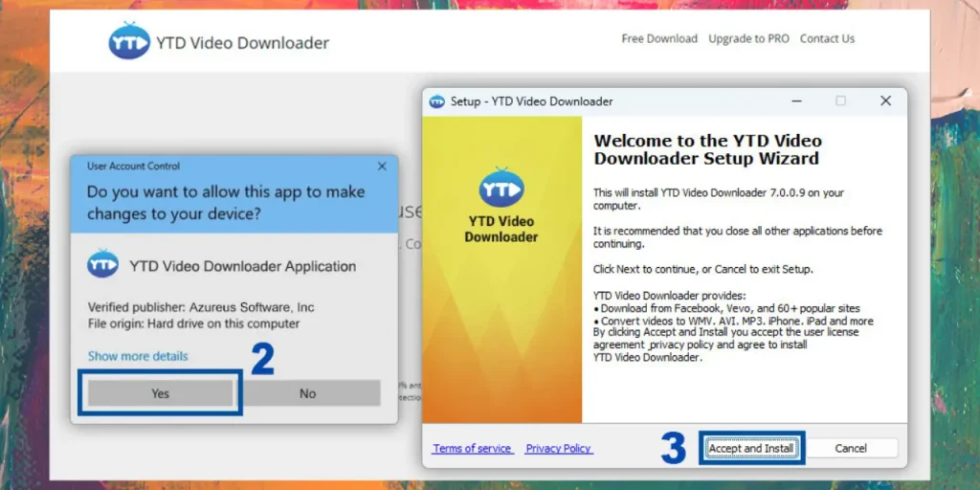The width and height of the screenshot is (980, 490).
Task: Open Terms of service link in Setup
Action: 473,449
